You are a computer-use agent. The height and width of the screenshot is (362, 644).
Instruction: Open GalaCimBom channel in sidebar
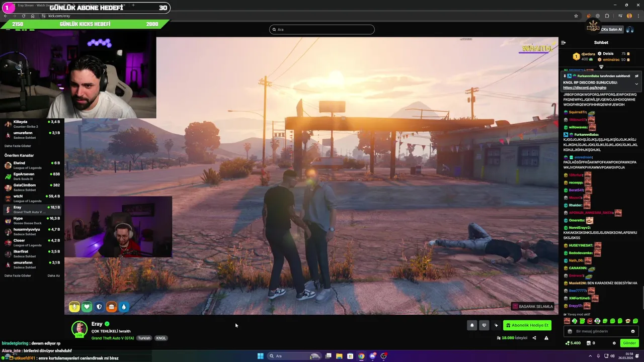click(x=32, y=187)
